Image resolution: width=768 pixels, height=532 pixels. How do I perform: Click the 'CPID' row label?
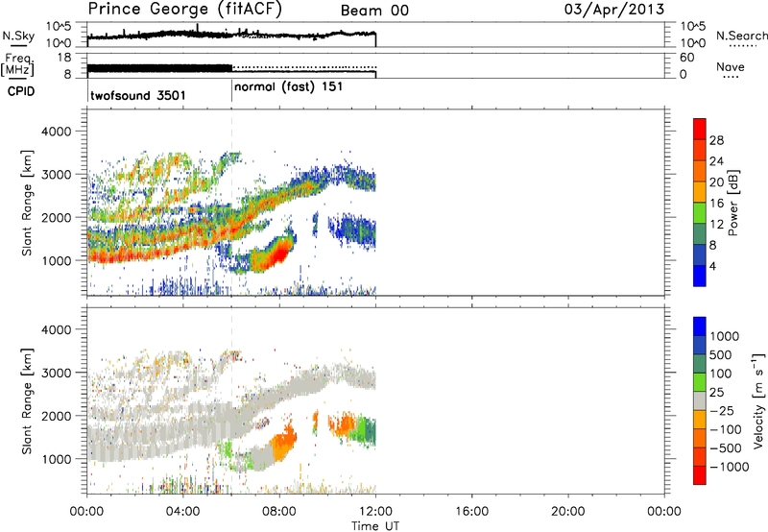pos(21,91)
